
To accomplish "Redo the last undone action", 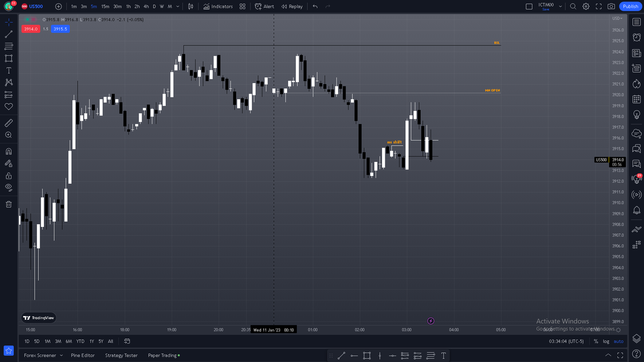I will pos(328,6).
